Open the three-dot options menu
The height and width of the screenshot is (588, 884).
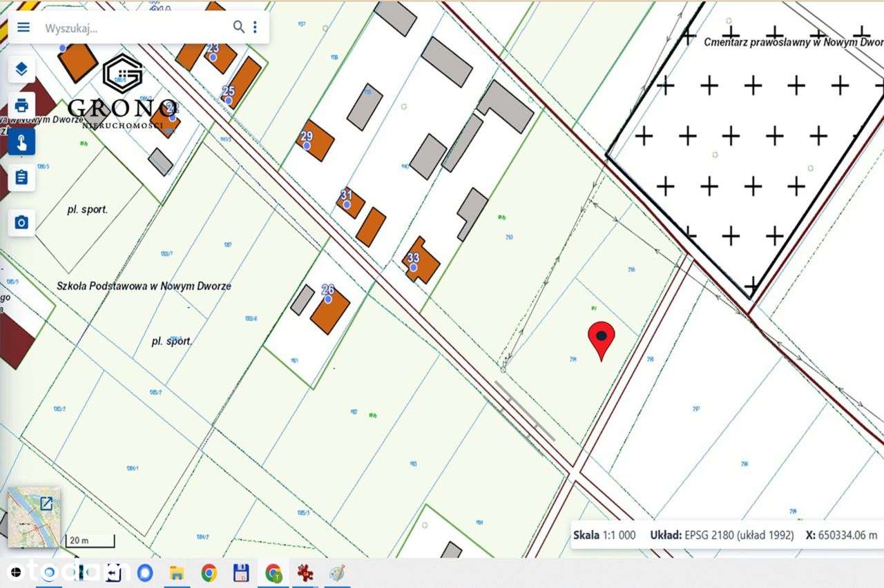[255, 27]
